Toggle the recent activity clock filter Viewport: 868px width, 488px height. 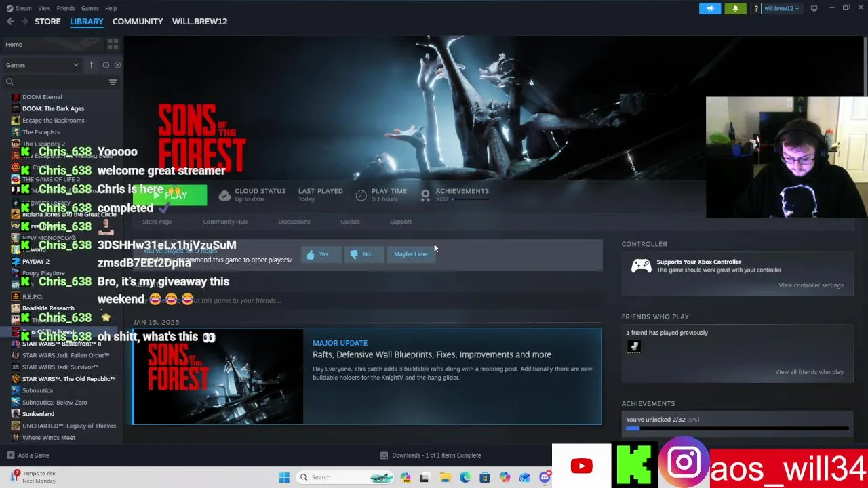pos(106,65)
